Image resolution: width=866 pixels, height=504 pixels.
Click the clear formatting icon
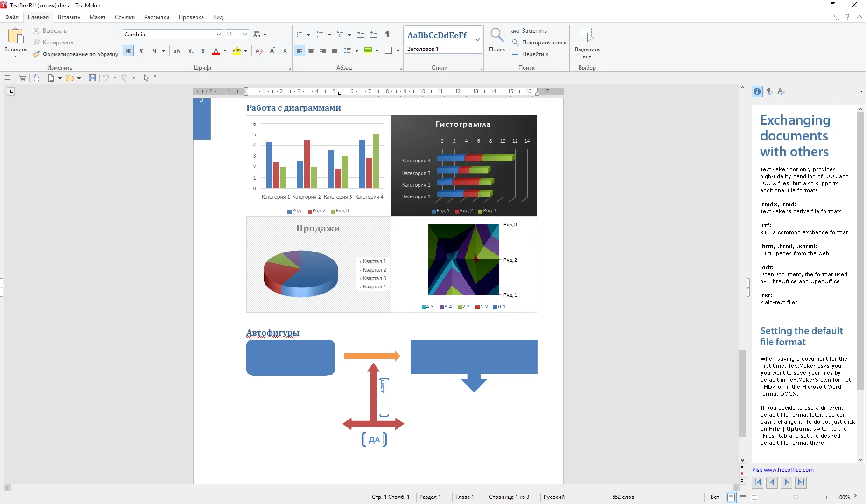click(259, 51)
